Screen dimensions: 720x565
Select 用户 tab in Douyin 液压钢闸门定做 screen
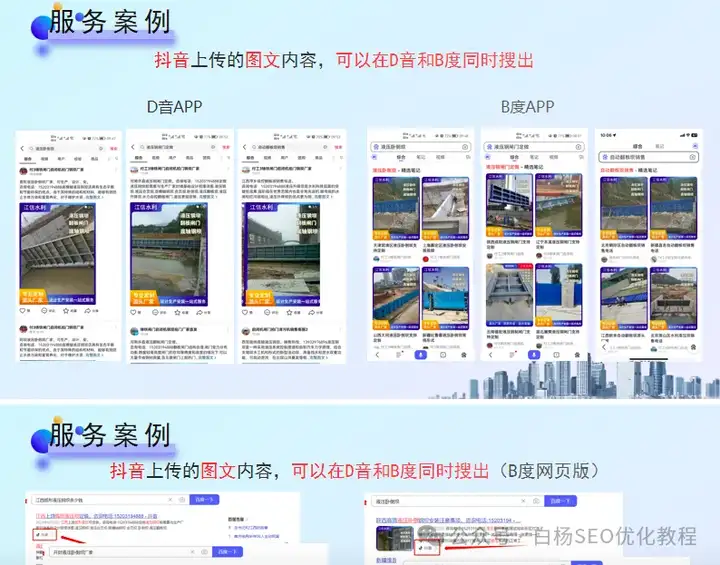pos(172,158)
